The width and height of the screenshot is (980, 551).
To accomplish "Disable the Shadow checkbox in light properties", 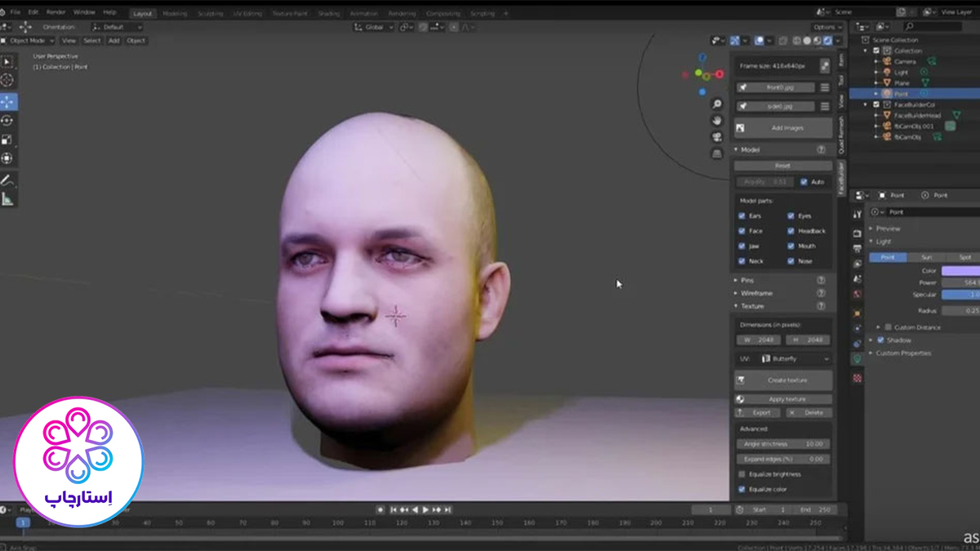I will click(x=880, y=340).
